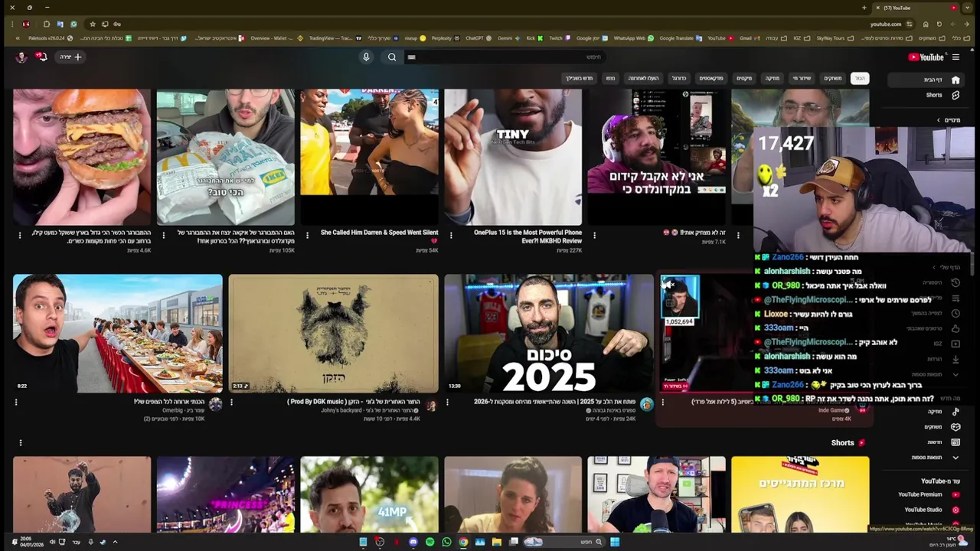Click the magnifier search icon
The image size is (980, 551).
tap(392, 57)
